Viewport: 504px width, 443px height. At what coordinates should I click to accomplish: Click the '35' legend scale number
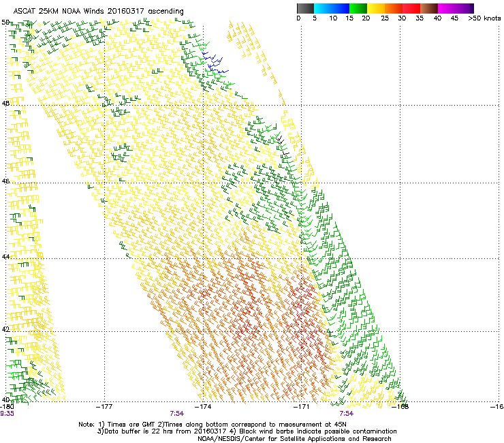click(419, 18)
